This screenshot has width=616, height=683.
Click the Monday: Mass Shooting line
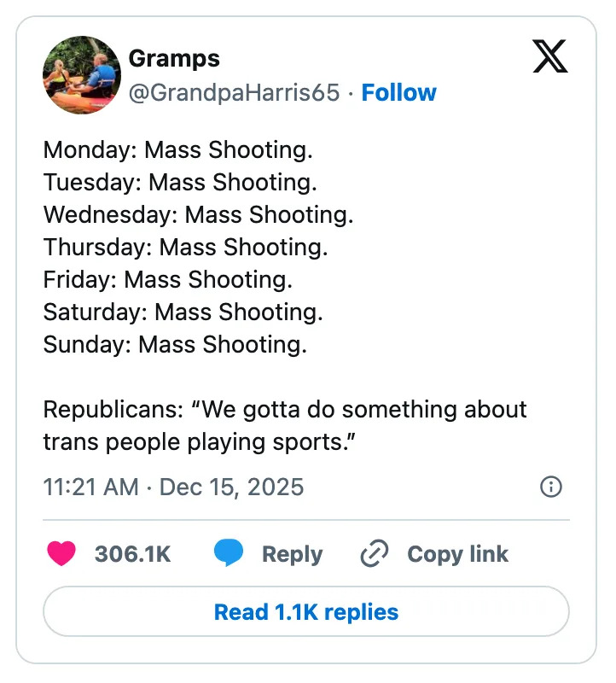click(x=178, y=150)
